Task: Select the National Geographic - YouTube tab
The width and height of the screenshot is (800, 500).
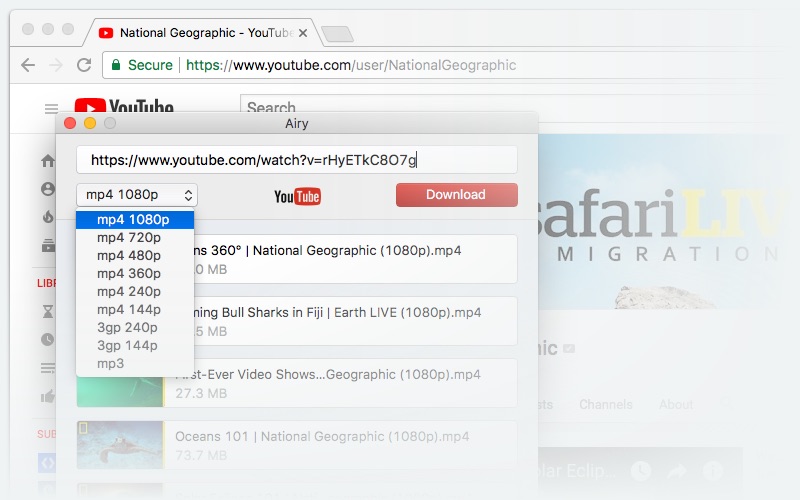Action: 204,33
